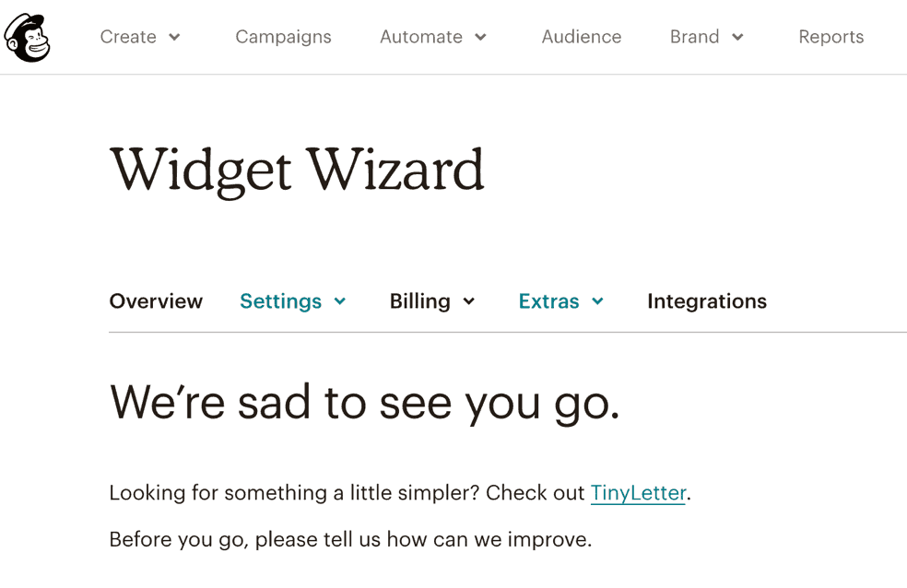Expand the Settings tab chevron
907x588 pixels.
(340, 301)
